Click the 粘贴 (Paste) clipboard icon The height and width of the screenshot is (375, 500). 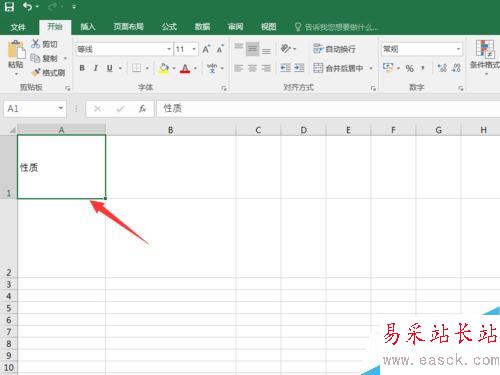(x=16, y=49)
